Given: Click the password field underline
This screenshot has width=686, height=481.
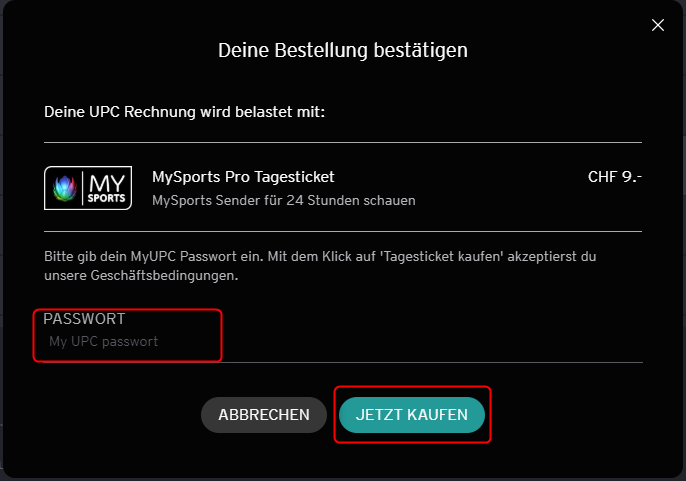Looking at the screenshot, I should click(x=343, y=362).
